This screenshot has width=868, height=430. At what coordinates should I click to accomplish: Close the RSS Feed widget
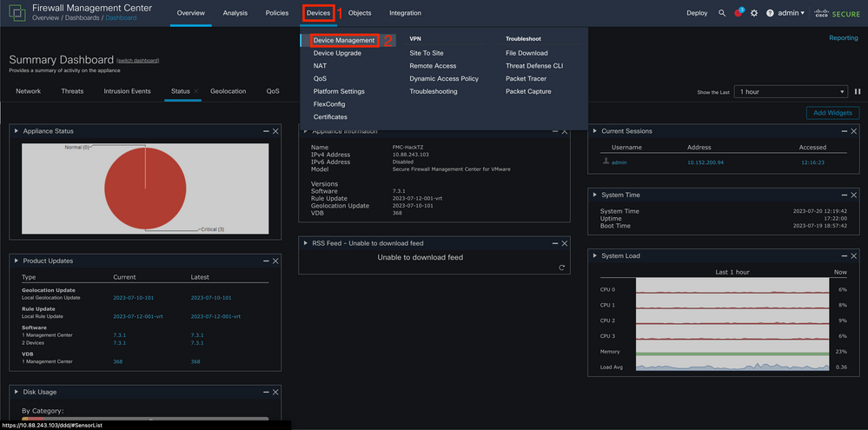pyautogui.click(x=565, y=243)
